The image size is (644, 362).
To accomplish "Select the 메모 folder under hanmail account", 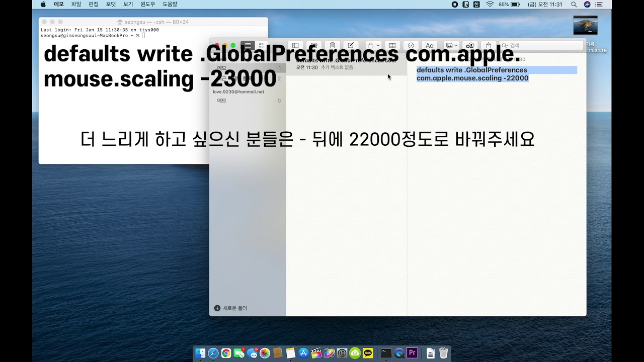I will 222,101.
